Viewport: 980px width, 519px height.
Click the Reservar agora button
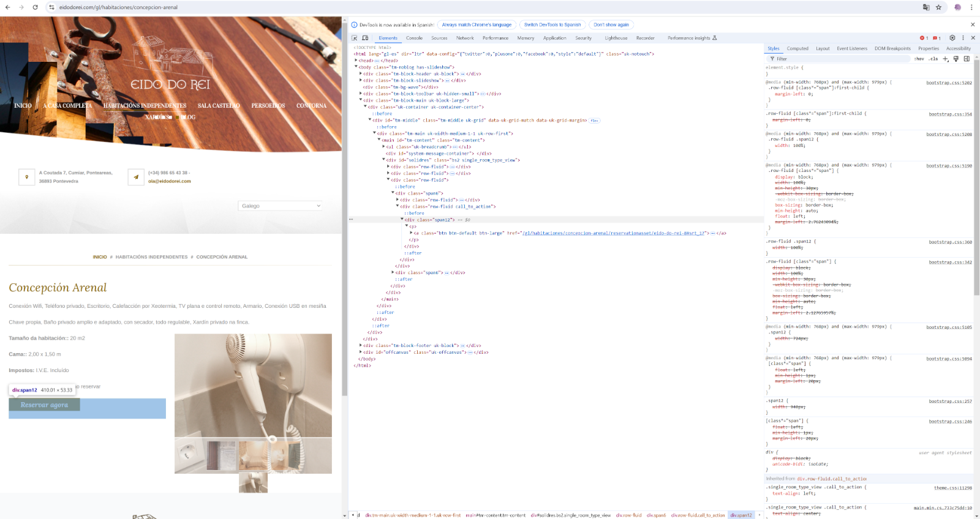(x=44, y=405)
